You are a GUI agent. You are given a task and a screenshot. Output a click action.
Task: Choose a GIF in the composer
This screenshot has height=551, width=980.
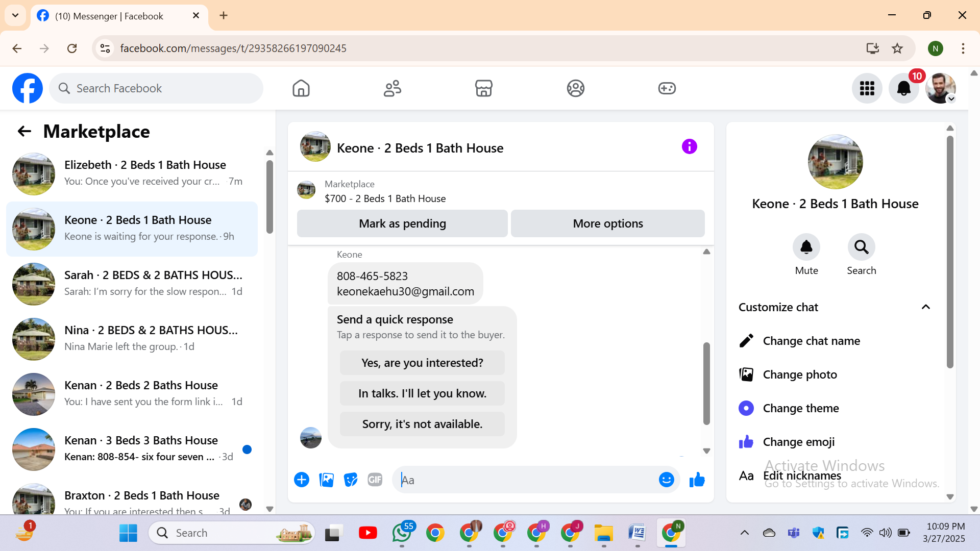(x=375, y=480)
